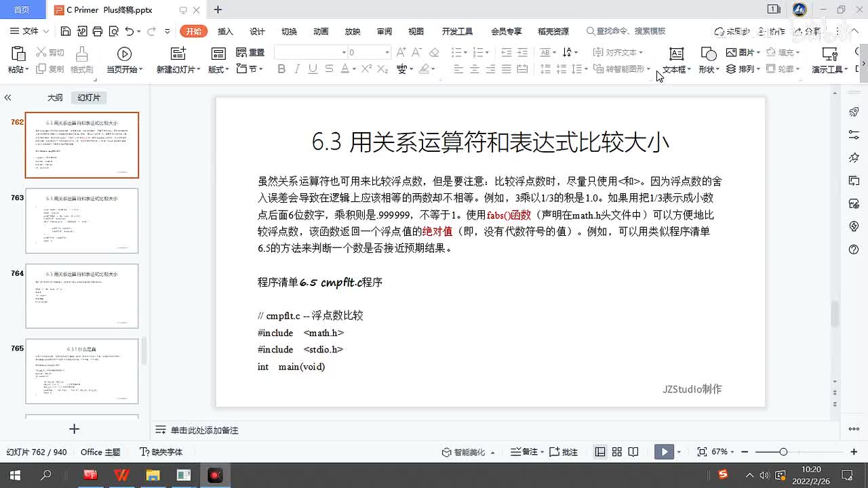Click 缺失字体 missing fonts notice
The image size is (868, 488).
161,451
